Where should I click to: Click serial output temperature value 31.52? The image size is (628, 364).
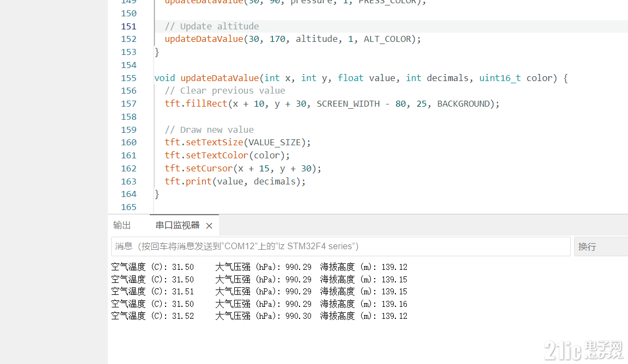coord(182,316)
